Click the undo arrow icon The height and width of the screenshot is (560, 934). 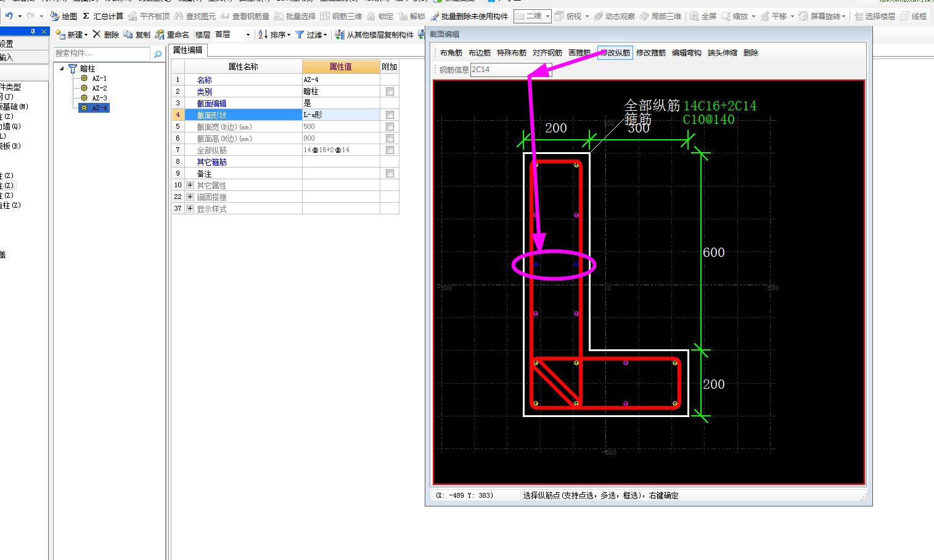(x=9, y=16)
